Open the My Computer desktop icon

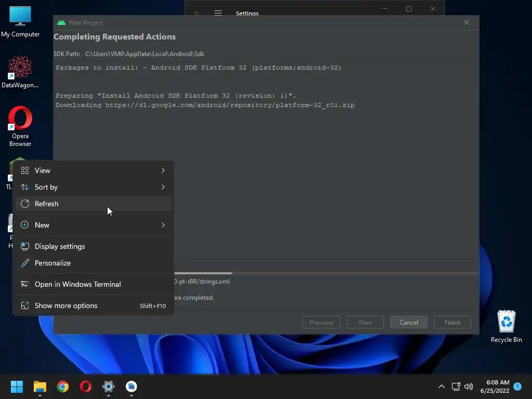pyautogui.click(x=20, y=21)
